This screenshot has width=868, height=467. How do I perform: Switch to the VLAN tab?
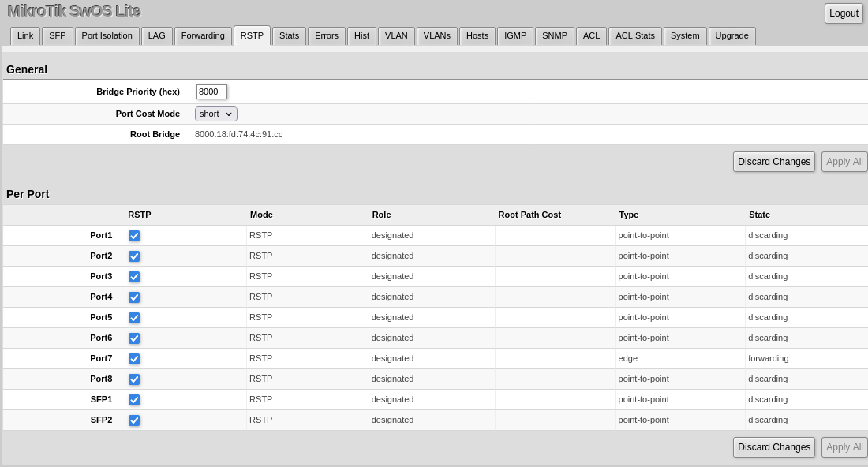[396, 35]
